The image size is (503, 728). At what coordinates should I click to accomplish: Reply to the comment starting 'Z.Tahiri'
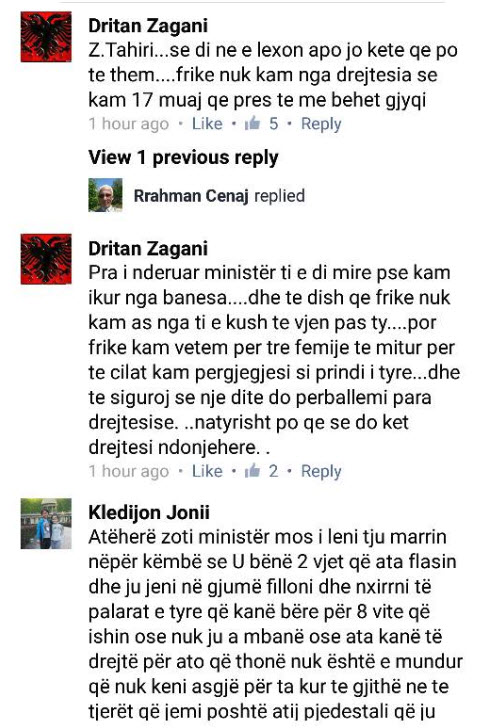(321, 124)
